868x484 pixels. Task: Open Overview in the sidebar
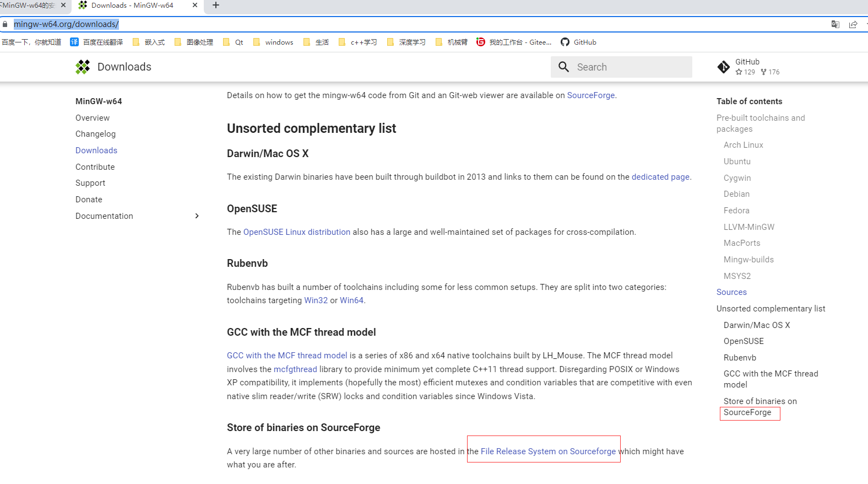[93, 118]
